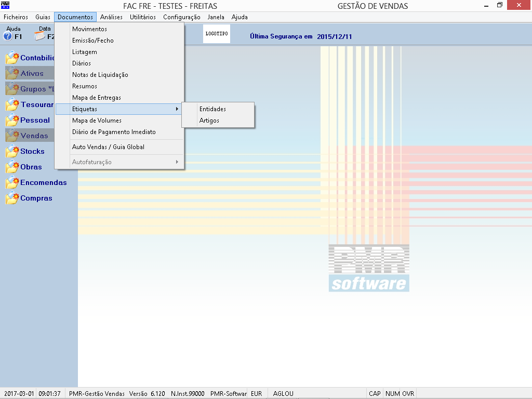532x399 pixels.
Task: Click the LOGOTIPO placeholder image
Action: 216,34
